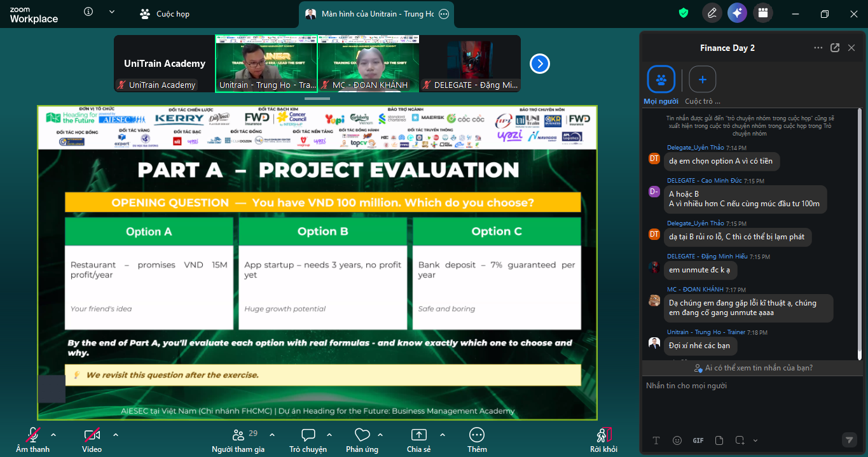This screenshot has height=457, width=868.
Task: Toggle the Trò chuyện chat panel
Action: coord(308,440)
